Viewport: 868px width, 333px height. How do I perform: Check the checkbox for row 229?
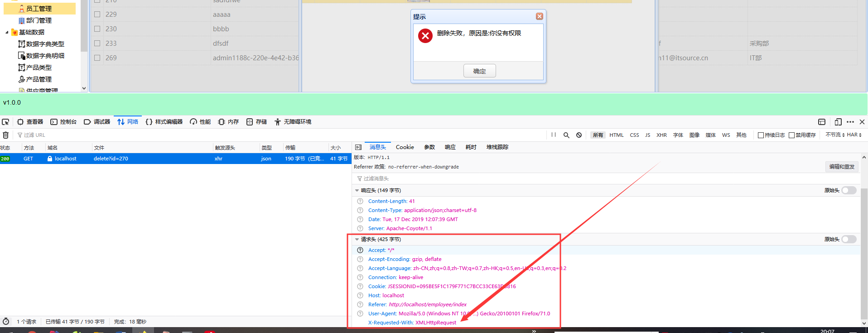click(97, 14)
